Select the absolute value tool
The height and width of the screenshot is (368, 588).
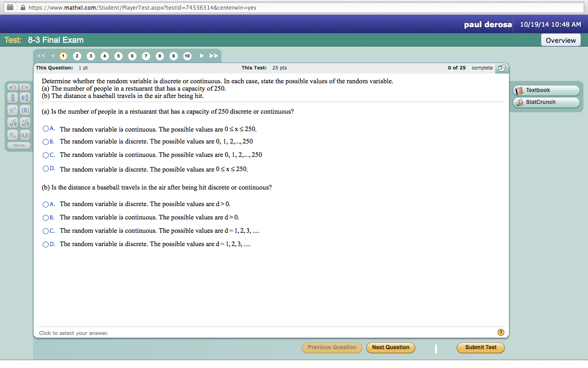pyautogui.click(x=25, y=110)
